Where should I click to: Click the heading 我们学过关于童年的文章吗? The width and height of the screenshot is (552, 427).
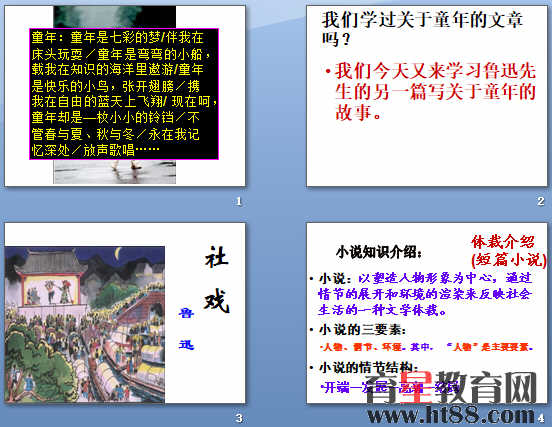422,29
